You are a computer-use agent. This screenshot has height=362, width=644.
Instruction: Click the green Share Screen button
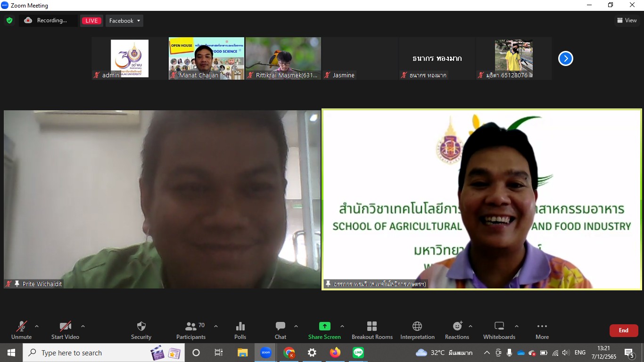[324, 330]
